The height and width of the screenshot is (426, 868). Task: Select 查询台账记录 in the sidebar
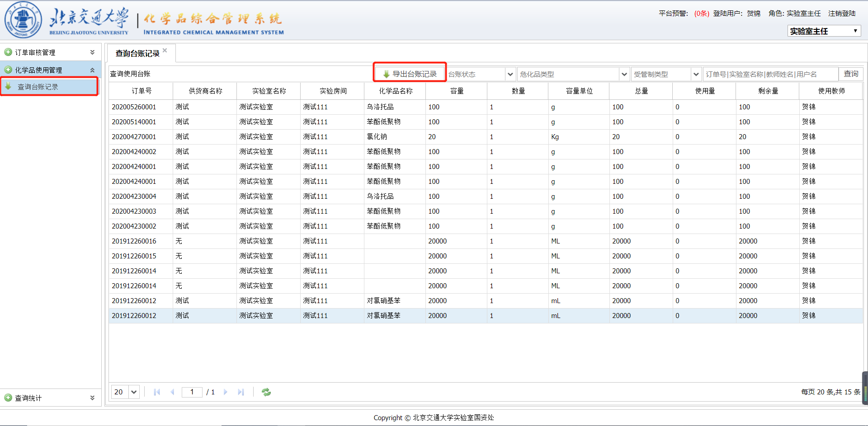point(38,87)
